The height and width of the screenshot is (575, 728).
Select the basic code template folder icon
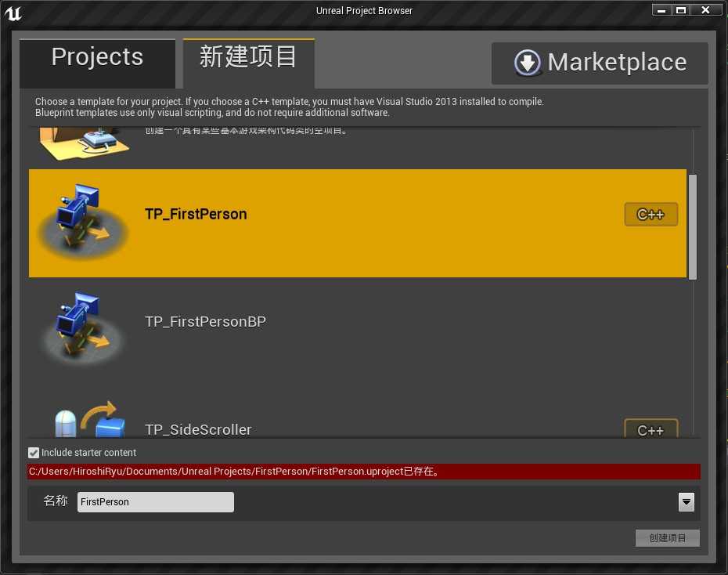click(x=85, y=143)
